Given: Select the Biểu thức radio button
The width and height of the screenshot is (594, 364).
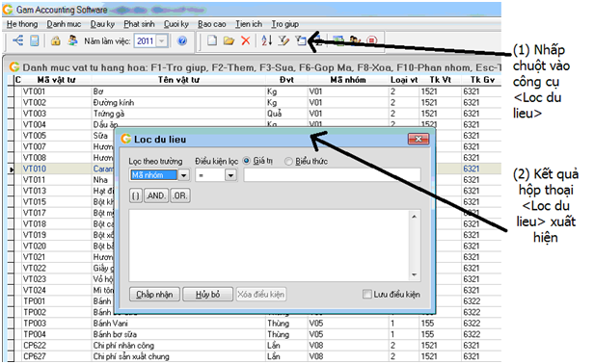Looking at the screenshot, I should click(288, 161).
